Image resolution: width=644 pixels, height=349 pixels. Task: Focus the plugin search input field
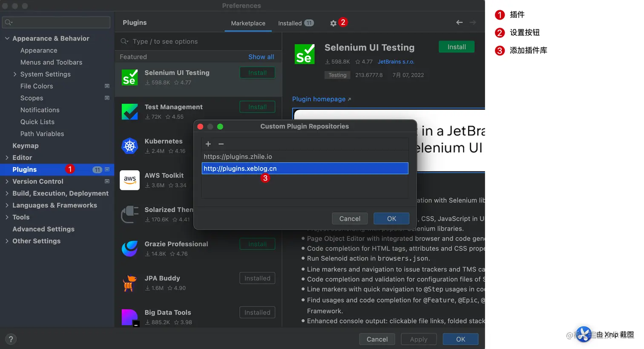(198, 41)
